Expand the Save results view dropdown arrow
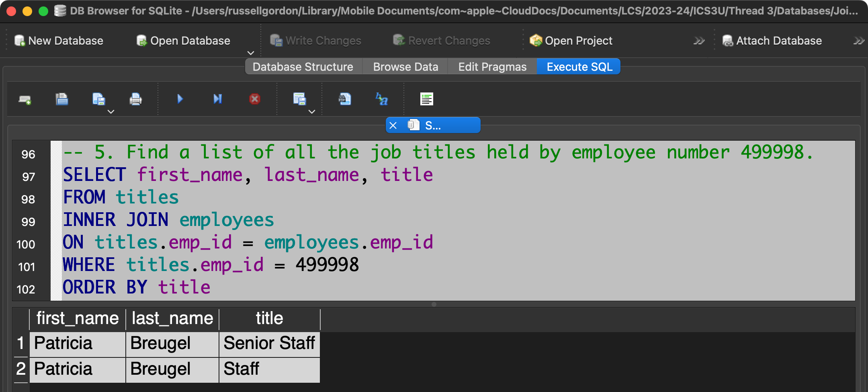 (312, 112)
